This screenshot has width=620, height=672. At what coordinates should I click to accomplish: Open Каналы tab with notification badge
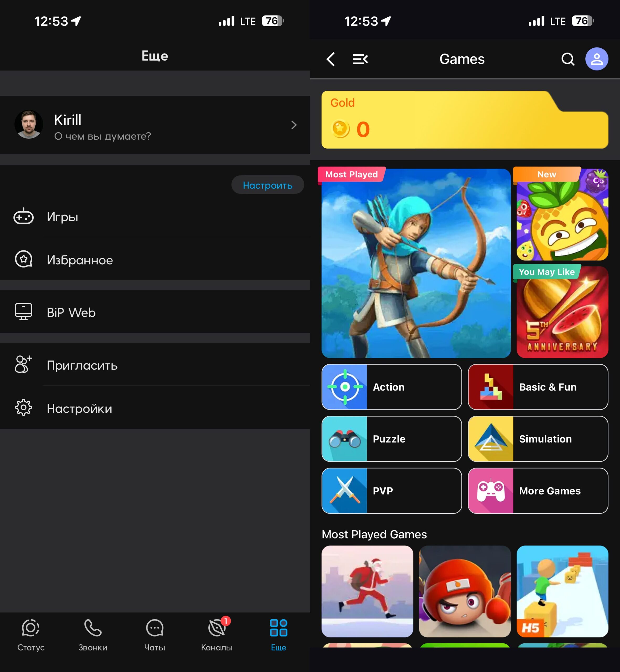tap(217, 635)
